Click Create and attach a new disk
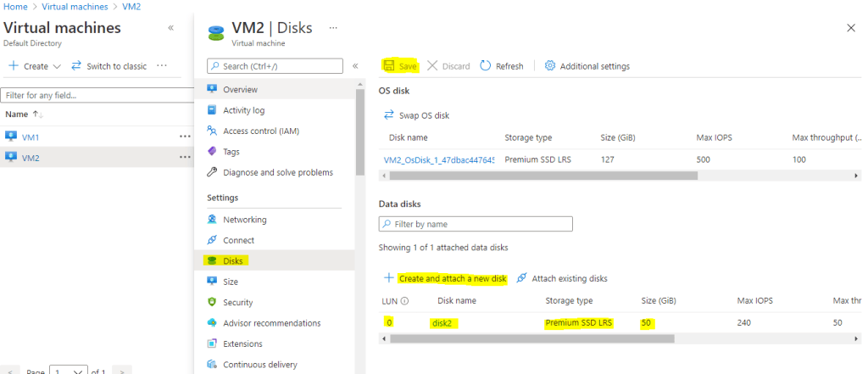This screenshot has height=374, width=868. (453, 278)
